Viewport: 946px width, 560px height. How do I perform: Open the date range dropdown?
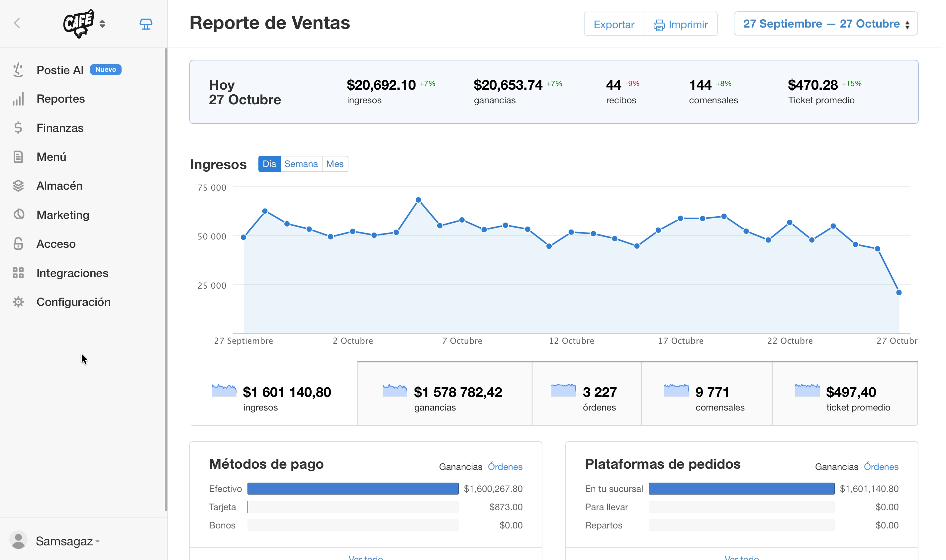click(x=826, y=24)
